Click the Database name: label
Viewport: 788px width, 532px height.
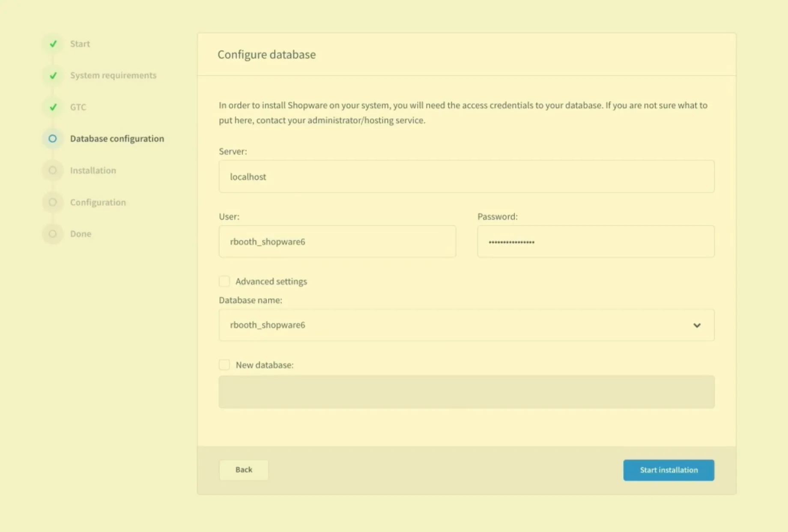(251, 300)
